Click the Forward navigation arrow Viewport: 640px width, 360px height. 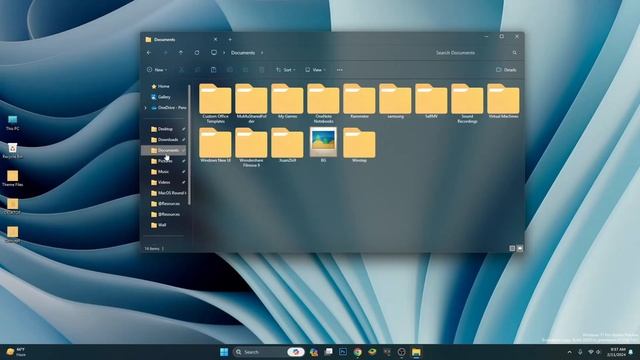point(165,53)
